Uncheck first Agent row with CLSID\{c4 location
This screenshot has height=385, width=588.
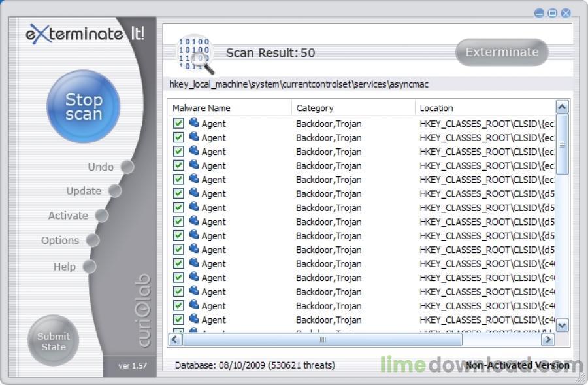coord(178,263)
